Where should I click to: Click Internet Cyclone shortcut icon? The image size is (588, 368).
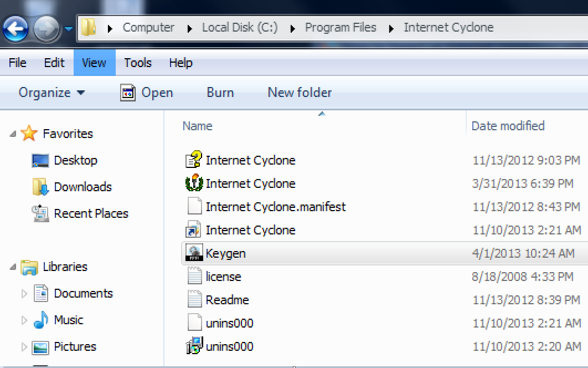[x=193, y=229]
